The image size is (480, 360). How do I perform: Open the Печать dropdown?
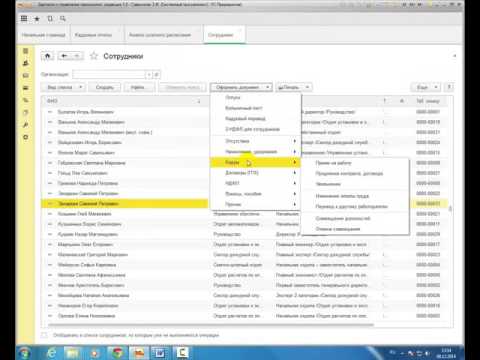(x=294, y=87)
